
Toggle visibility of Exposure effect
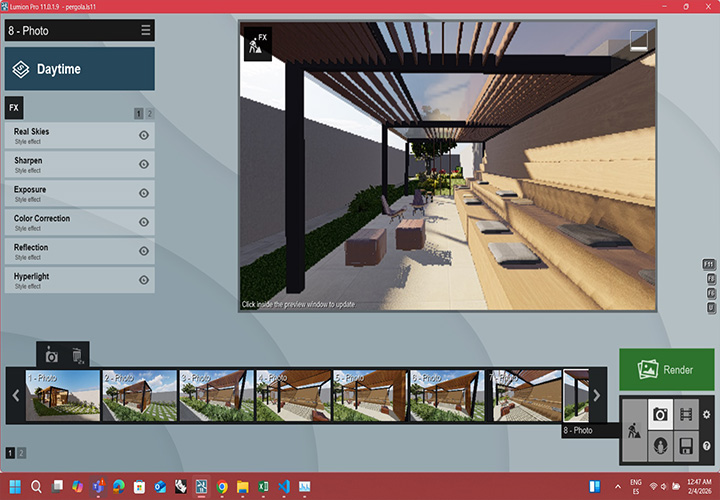pyautogui.click(x=144, y=193)
